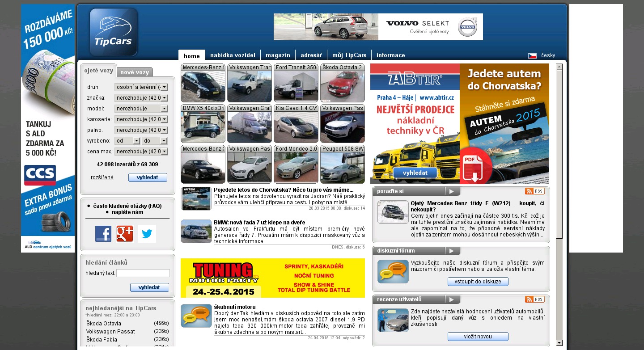
Task: Click arrow next to diskuzní fórum header
Action: tap(453, 251)
